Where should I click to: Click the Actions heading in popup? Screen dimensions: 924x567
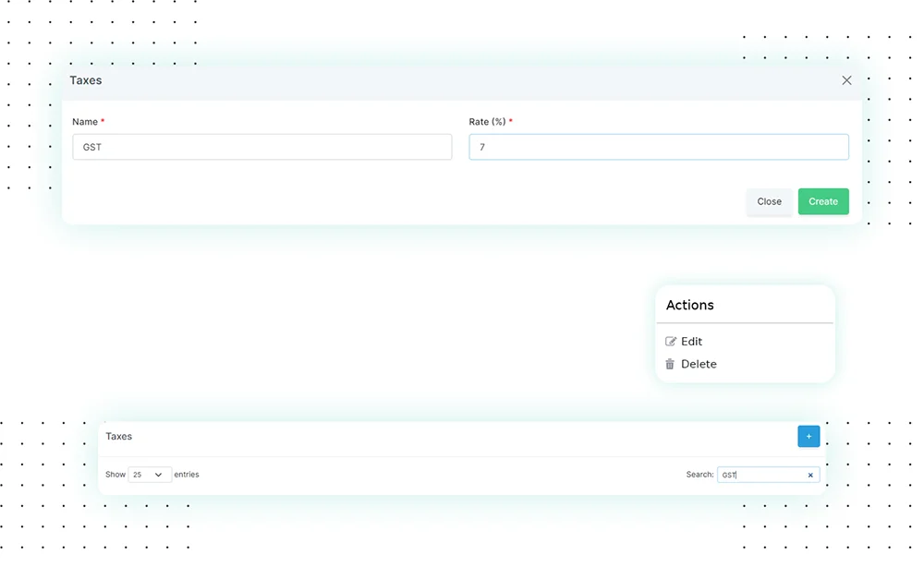(689, 306)
